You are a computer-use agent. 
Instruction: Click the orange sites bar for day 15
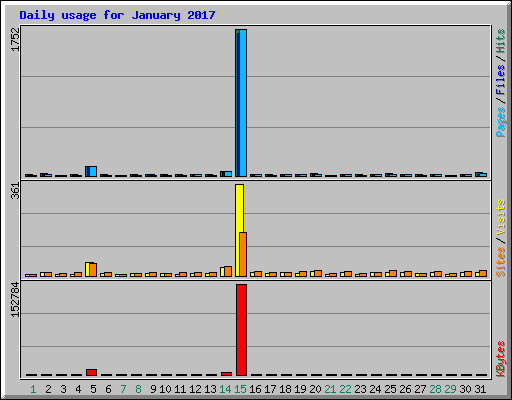243,254
